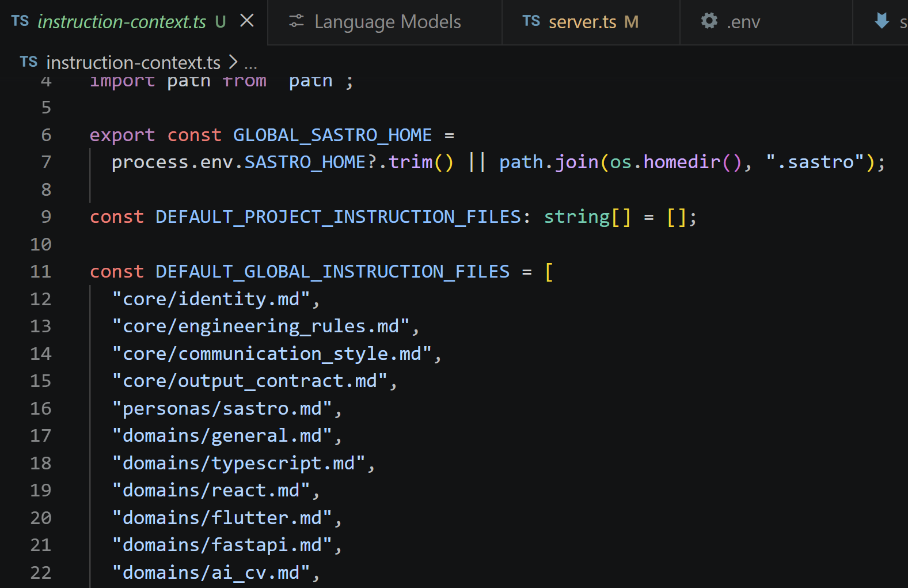Click the path.join call on line 7

pos(549,162)
